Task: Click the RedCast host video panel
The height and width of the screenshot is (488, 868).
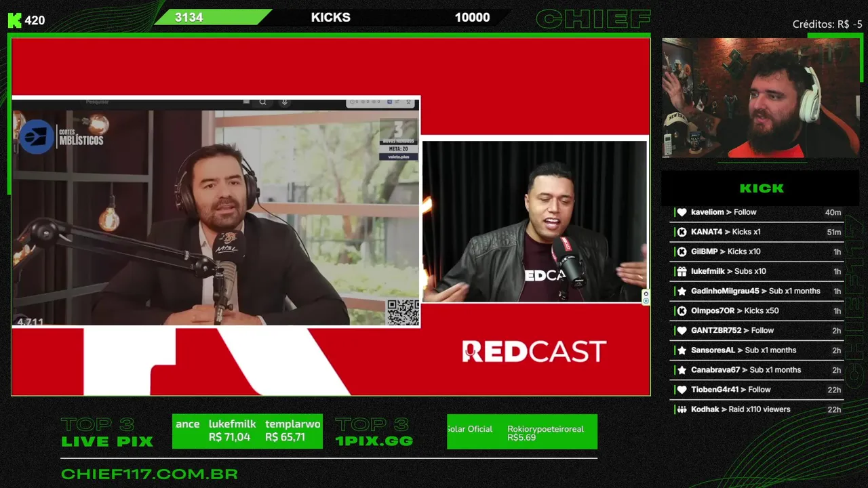Action: [534, 222]
